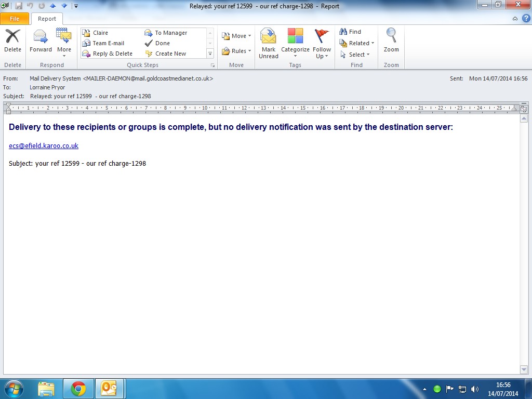Click the sent date Mon 14/07/2014 16:56
This screenshot has height=399, width=532.
(x=498, y=78)
